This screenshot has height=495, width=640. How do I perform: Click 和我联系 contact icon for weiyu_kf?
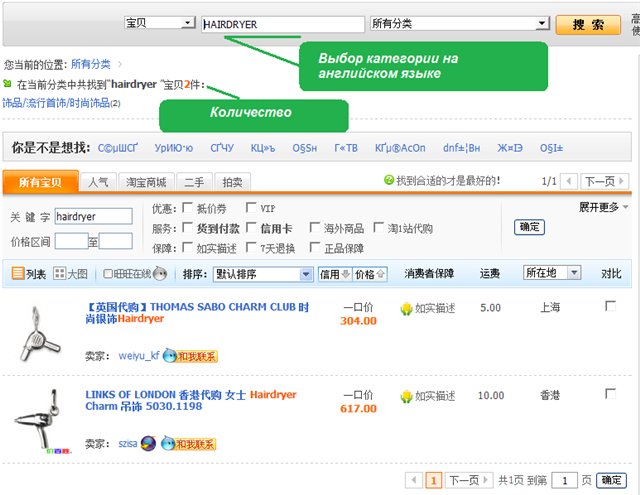point(190,356)
